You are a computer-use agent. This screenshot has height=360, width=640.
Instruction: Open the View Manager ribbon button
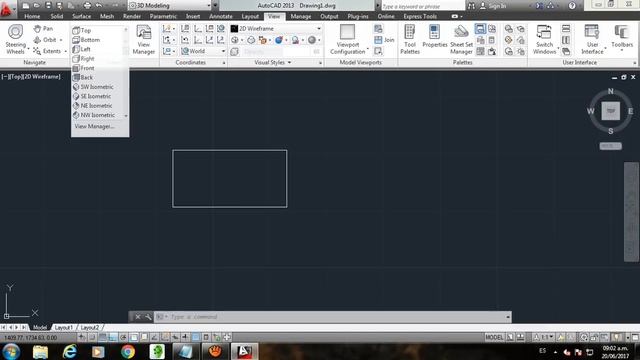144,40
